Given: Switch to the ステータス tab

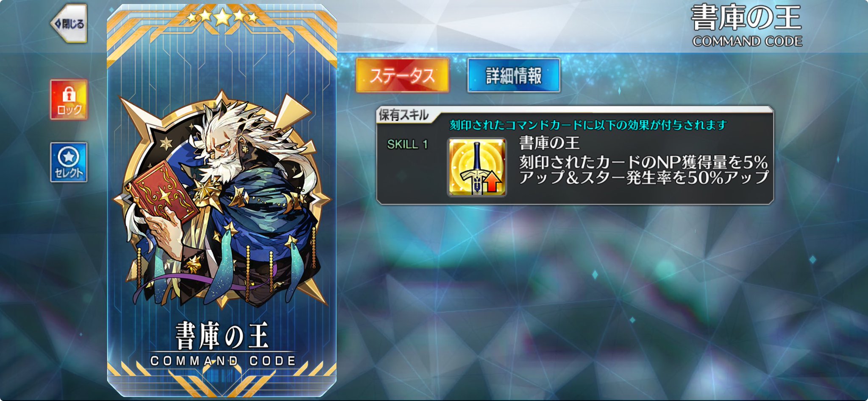Looking at the screenshot, I should [402, 76].
